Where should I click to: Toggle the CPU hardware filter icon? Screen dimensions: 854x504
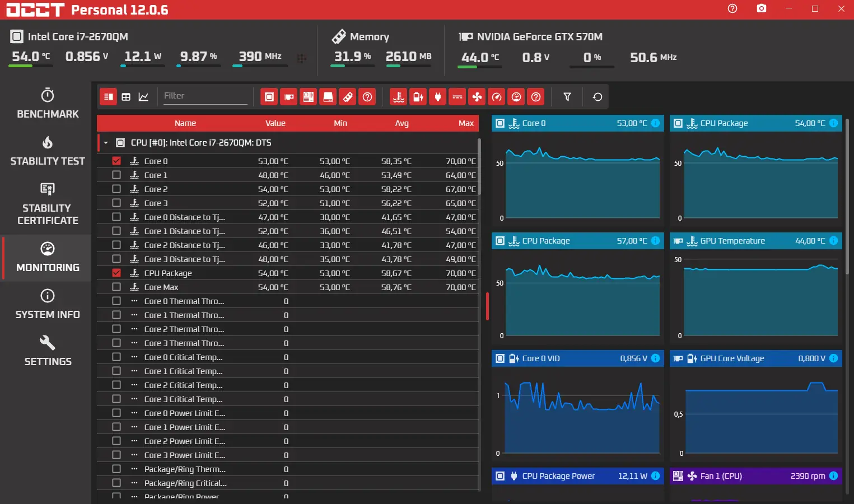point(269,97)
